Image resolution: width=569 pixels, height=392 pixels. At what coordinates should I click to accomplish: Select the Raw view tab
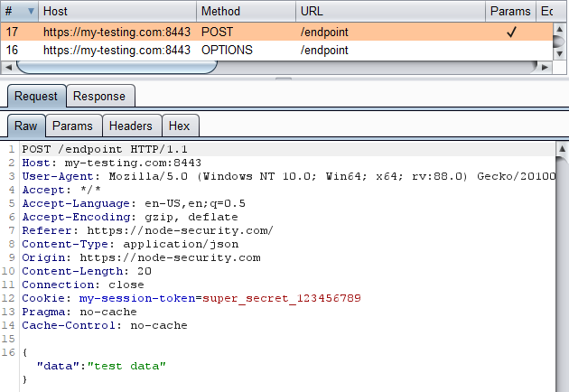coord(25,126)
